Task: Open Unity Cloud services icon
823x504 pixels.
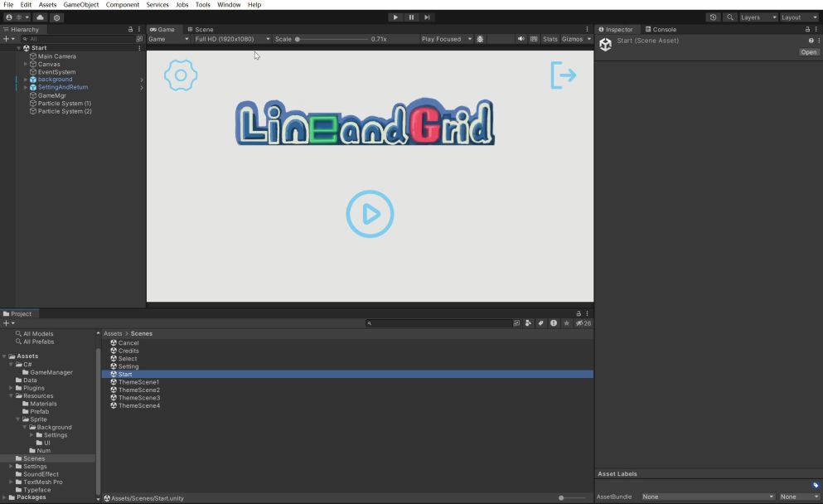Action: click(40, 17)
